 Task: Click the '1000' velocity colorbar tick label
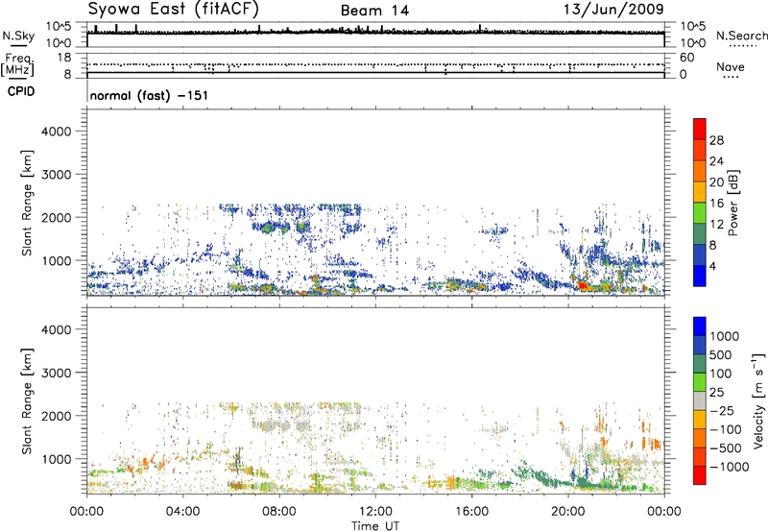pyautogui.click(x=725, y=336)
